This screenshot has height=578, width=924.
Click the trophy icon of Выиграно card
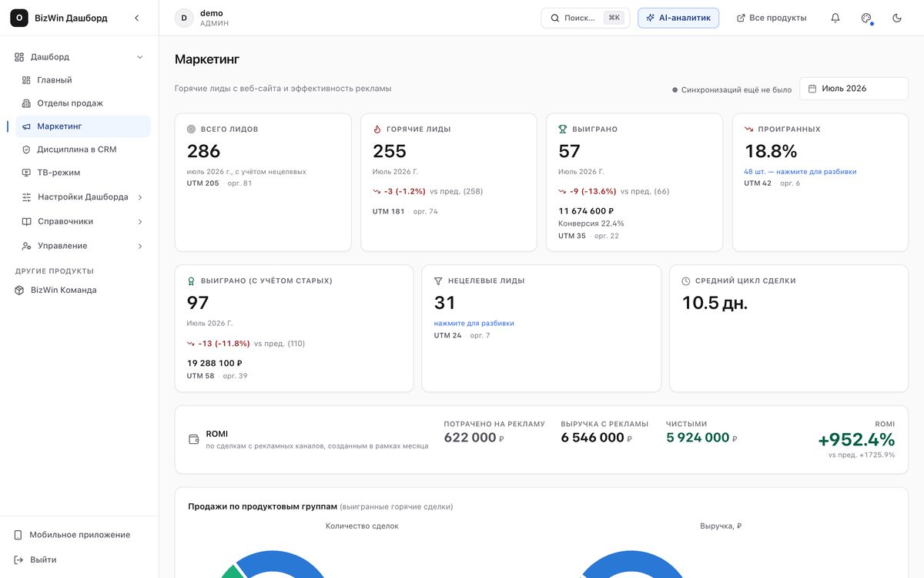coord(563,129)
